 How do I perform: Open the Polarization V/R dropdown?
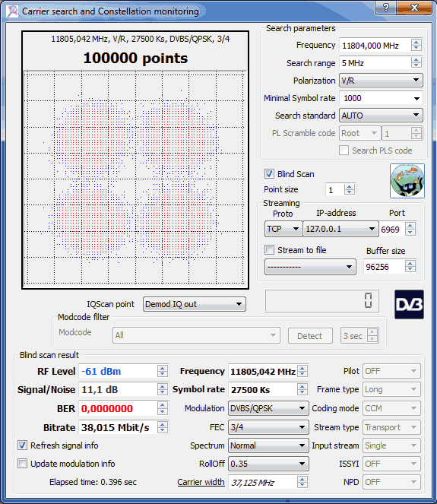point(381,81)
